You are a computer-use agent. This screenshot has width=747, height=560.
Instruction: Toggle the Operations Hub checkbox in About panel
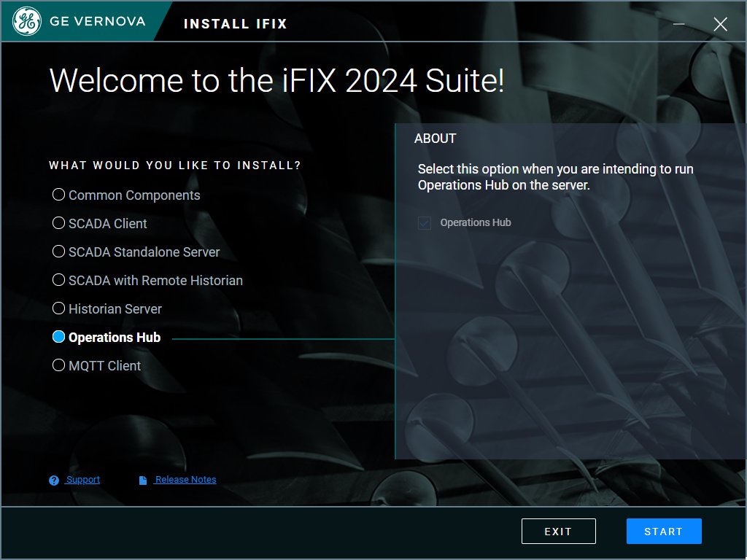(x=425, y=223)
